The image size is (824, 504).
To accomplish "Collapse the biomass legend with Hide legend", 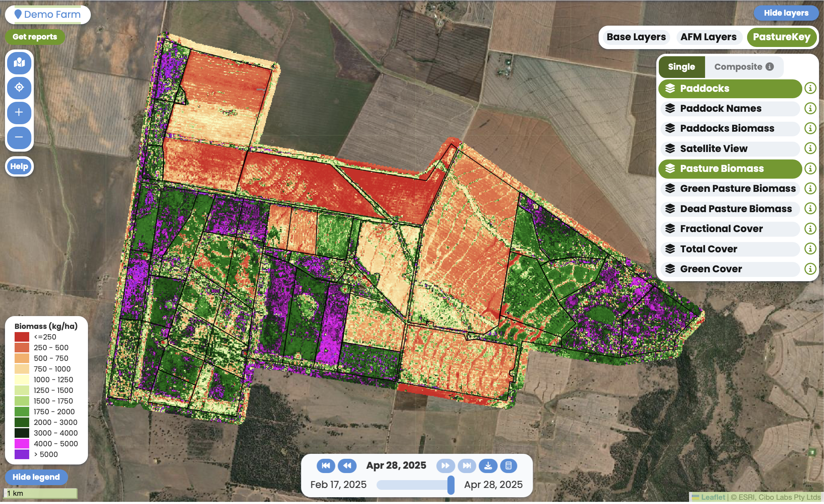I will coord(36,477).
